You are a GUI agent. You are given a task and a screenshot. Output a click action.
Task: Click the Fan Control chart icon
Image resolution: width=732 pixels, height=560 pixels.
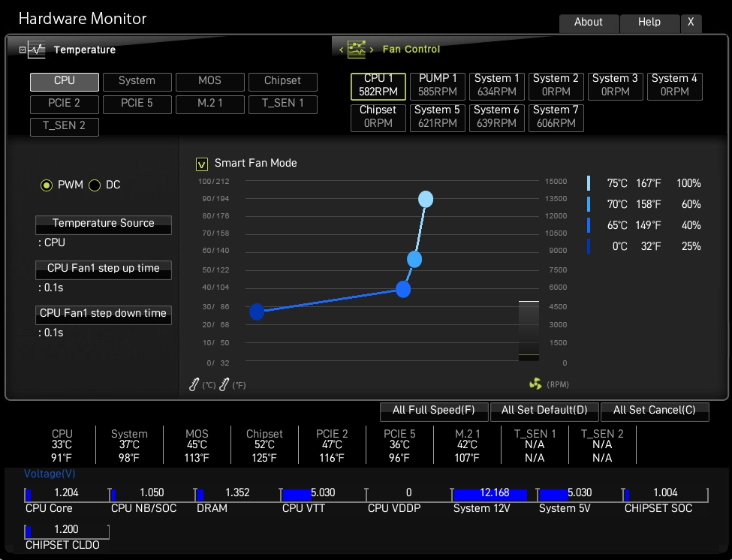356,49
